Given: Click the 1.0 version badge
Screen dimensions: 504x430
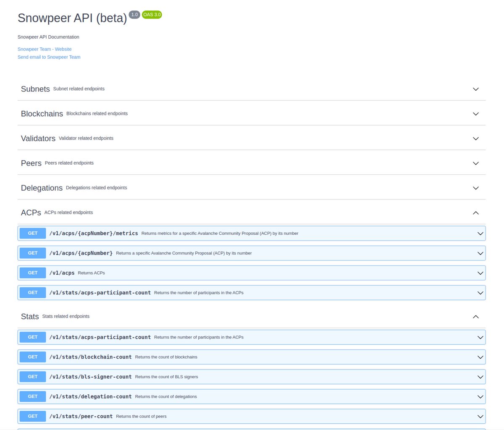Looking at the screenshot, I should [134, 15].
